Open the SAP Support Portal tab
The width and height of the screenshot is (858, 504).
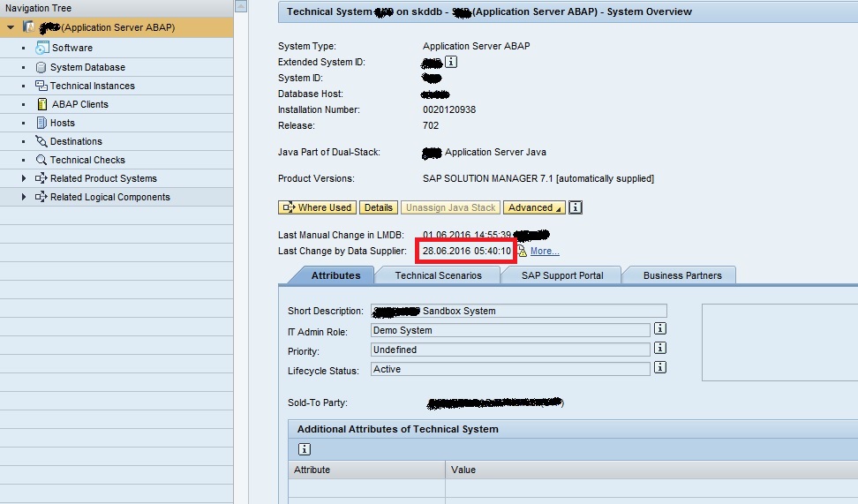562,275
